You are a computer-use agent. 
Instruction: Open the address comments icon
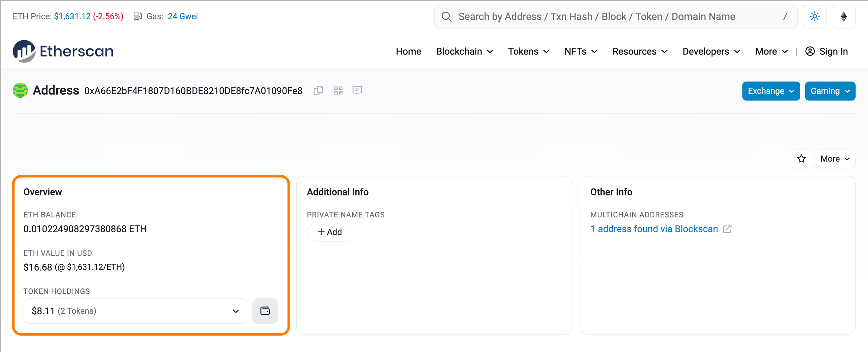(357, 91)
